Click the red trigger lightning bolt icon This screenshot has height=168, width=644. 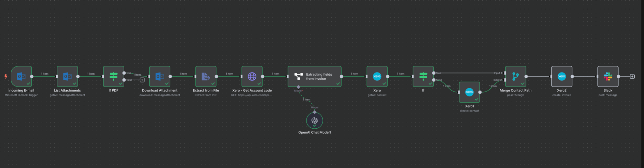point(6,76)
